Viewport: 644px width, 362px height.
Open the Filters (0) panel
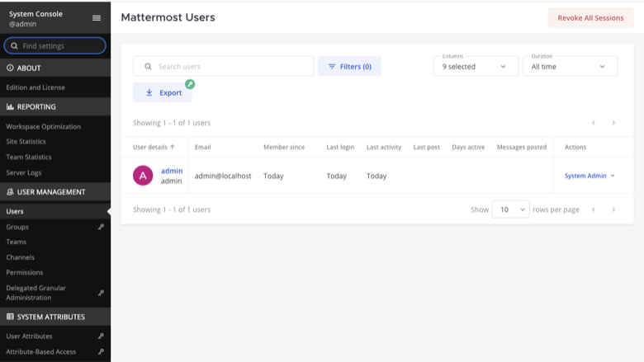pyautogui.click(x=349, y=67)
